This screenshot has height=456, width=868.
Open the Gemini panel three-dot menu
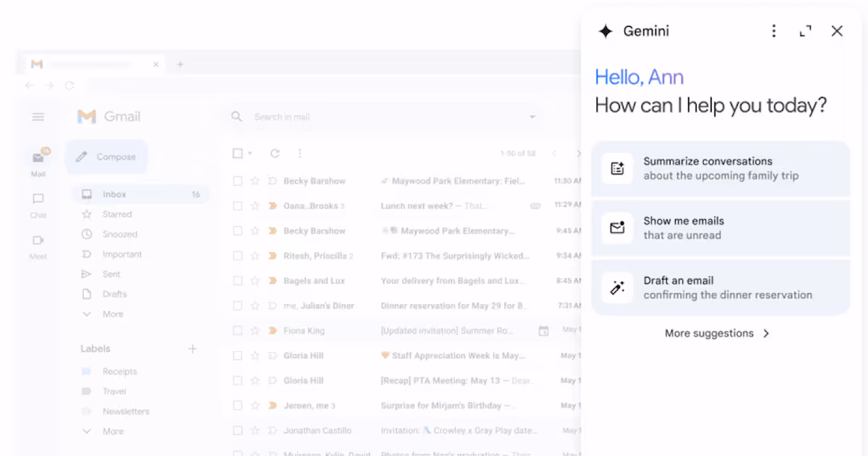(x=773, y=31)
